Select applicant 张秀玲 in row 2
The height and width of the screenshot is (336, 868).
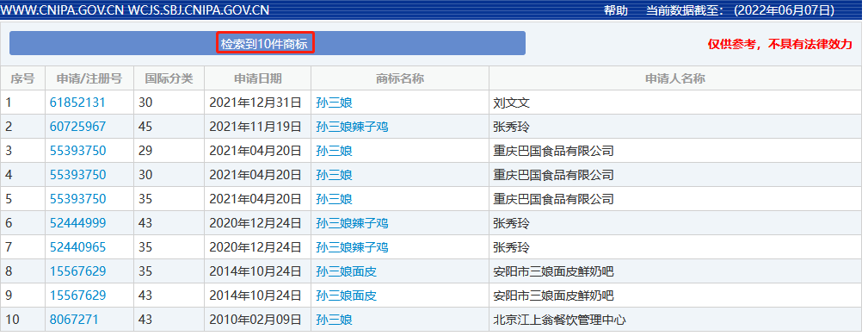pos(512,127)
